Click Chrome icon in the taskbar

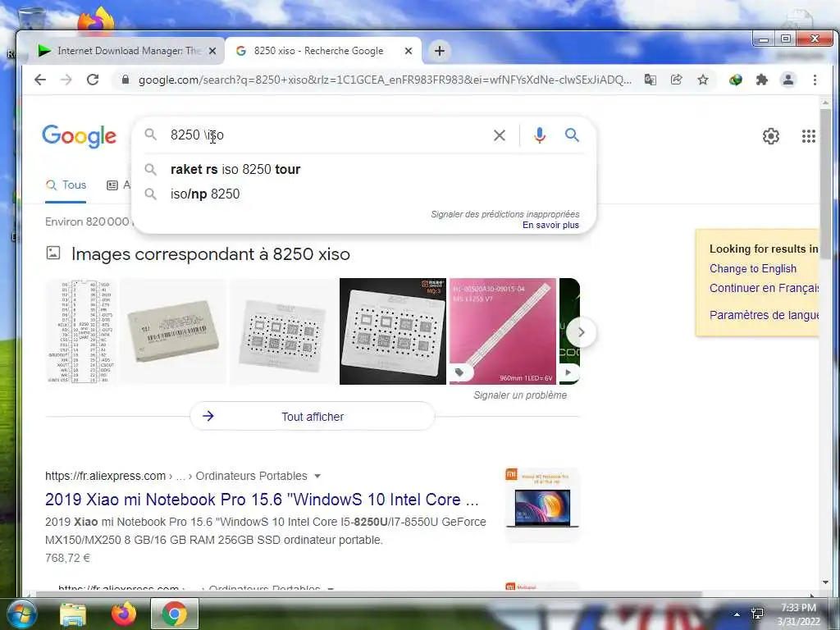(x=175, y=614)
